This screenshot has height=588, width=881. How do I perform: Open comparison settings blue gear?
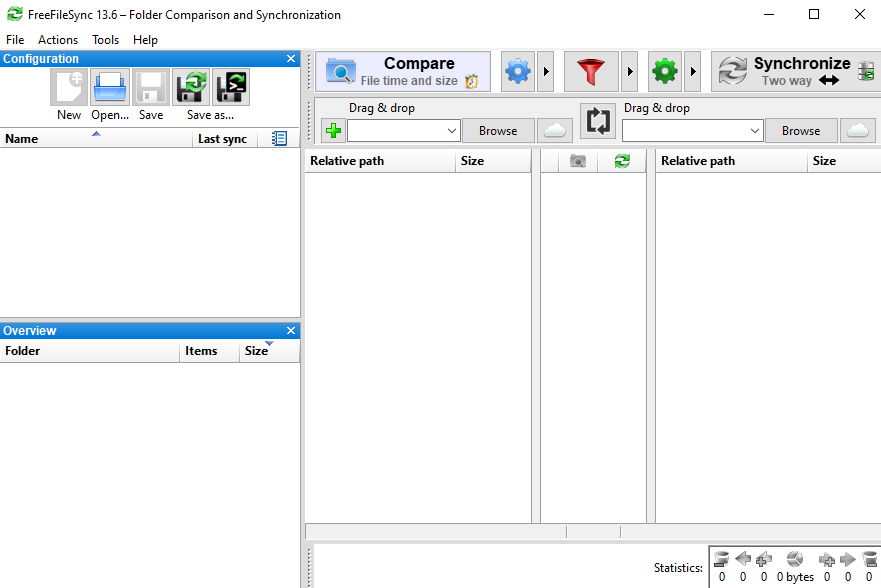tap(518, 71)
